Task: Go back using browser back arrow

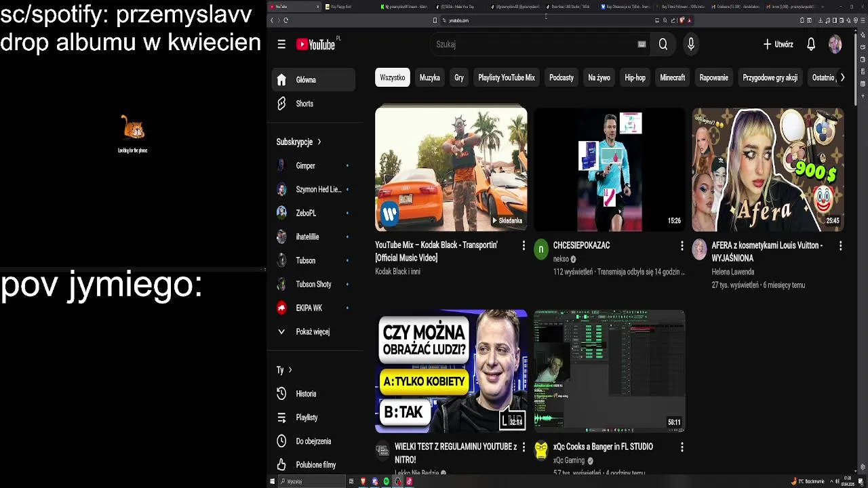Action: 271,20
